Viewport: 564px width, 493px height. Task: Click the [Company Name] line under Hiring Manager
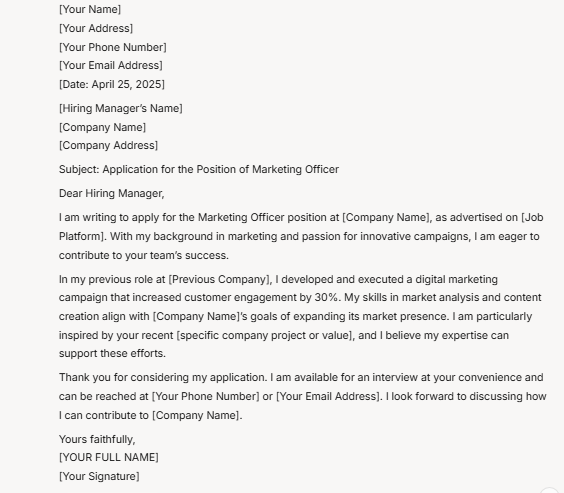click(x=103, y=127)
